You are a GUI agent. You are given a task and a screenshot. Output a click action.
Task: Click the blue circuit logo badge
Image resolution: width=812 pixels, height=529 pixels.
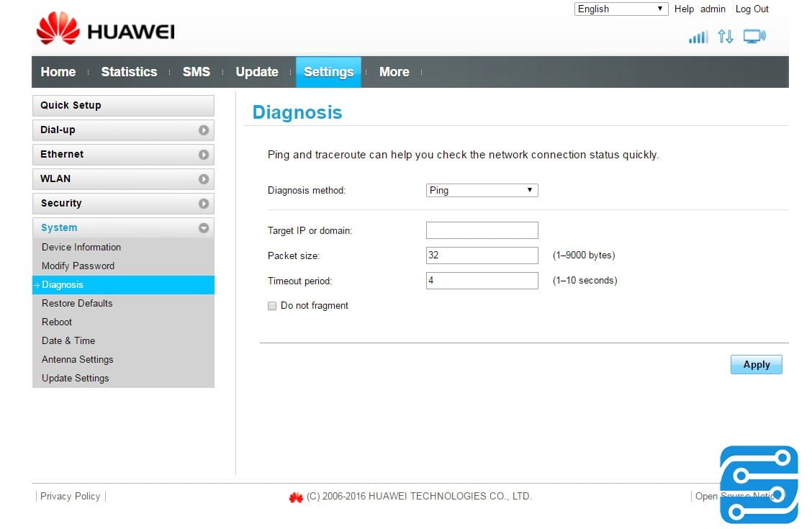click(x=759, y=484)
